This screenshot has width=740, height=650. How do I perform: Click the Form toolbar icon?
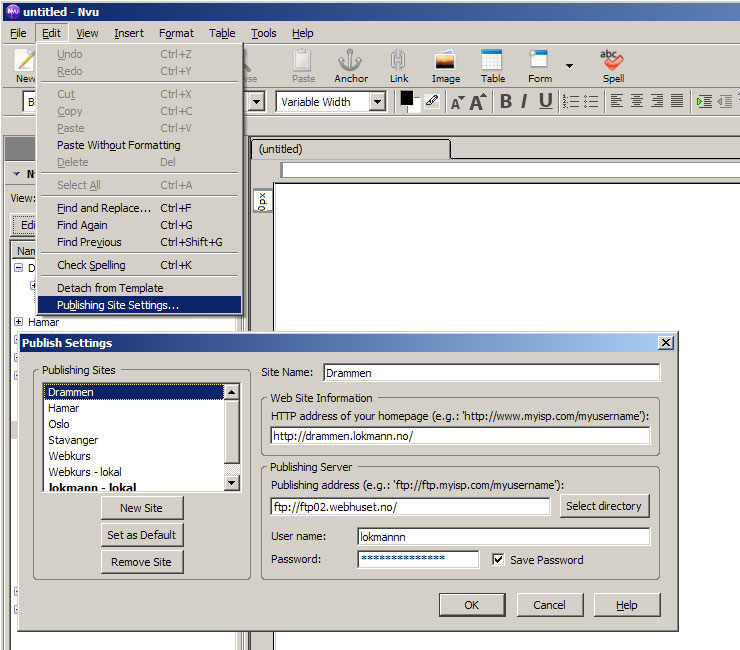(x=540, y=65)
